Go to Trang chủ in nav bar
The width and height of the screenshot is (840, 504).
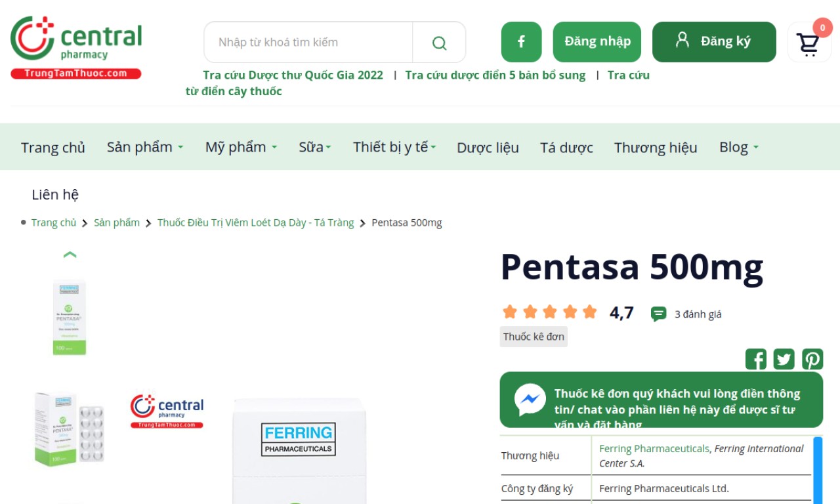[x=53, y=148]
